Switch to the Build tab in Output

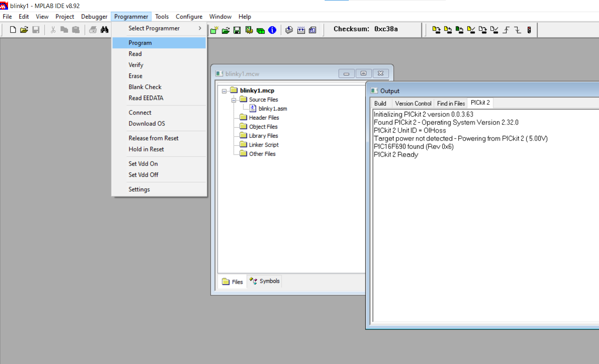380,103
